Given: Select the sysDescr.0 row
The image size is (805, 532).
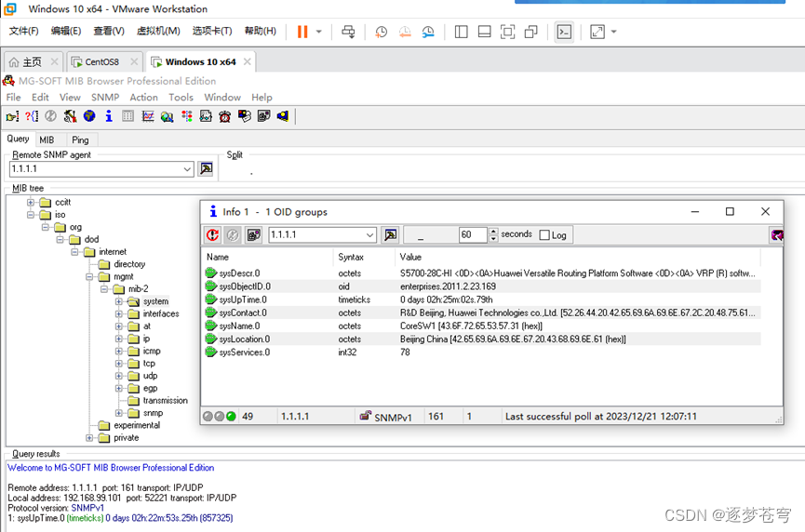Looking at the screenshot, I should coord(481,273).
